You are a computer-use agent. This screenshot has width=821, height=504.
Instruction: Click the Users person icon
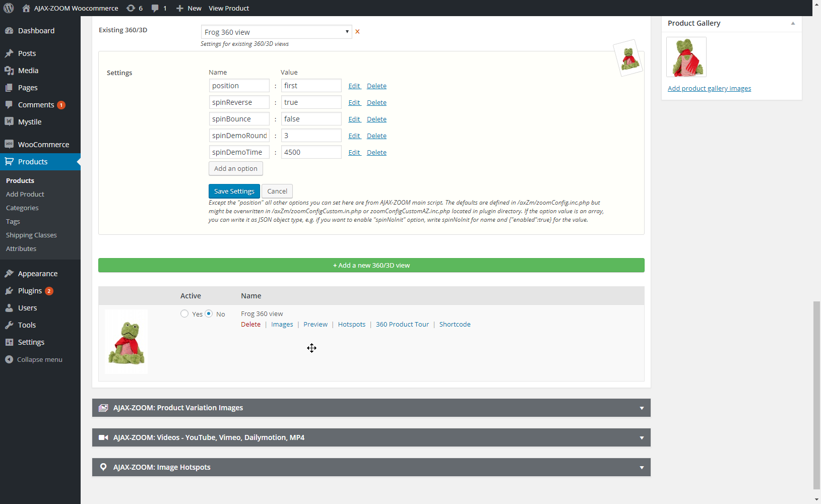click(9, 308)
